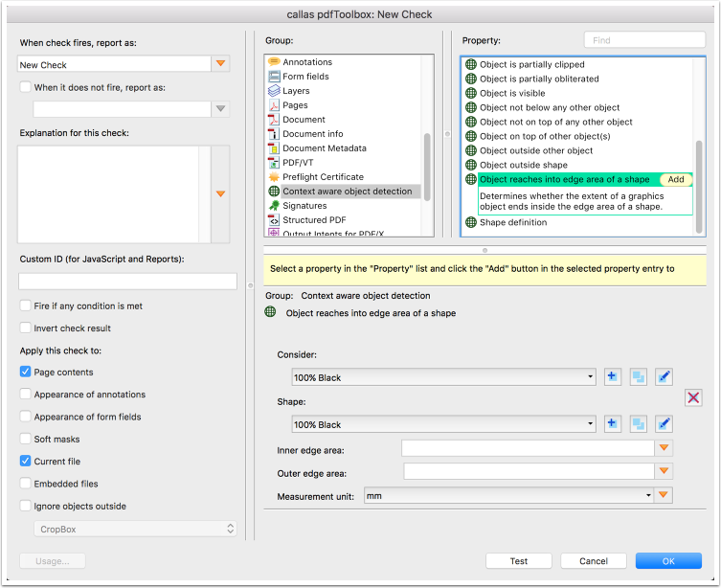Enable Embedded files checkbox
Viewport: 721px width, 588px height.
click(25, 484)
